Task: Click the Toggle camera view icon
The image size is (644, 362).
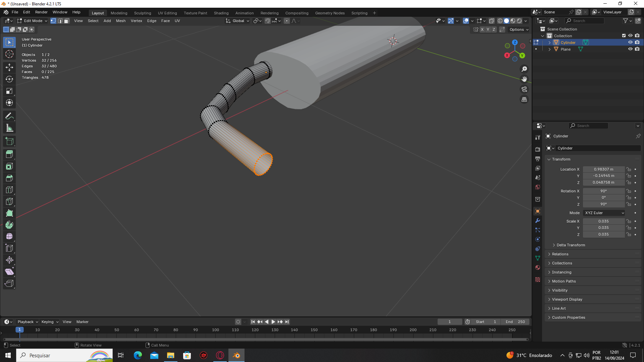Action: click(x=524, y=89)
